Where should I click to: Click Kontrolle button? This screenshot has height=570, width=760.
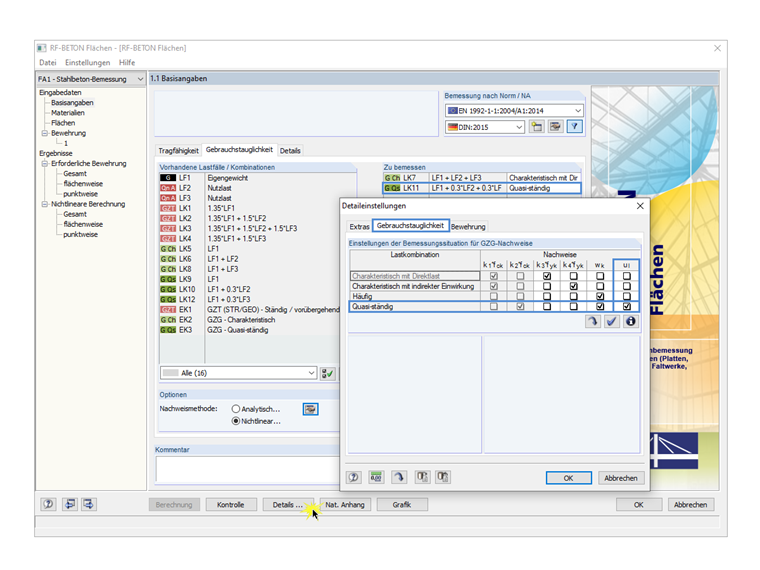coord(231,505)
